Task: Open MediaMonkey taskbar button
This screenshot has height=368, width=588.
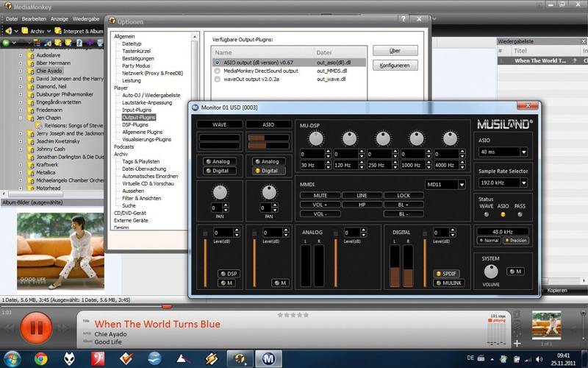Action: coord(240,359)
